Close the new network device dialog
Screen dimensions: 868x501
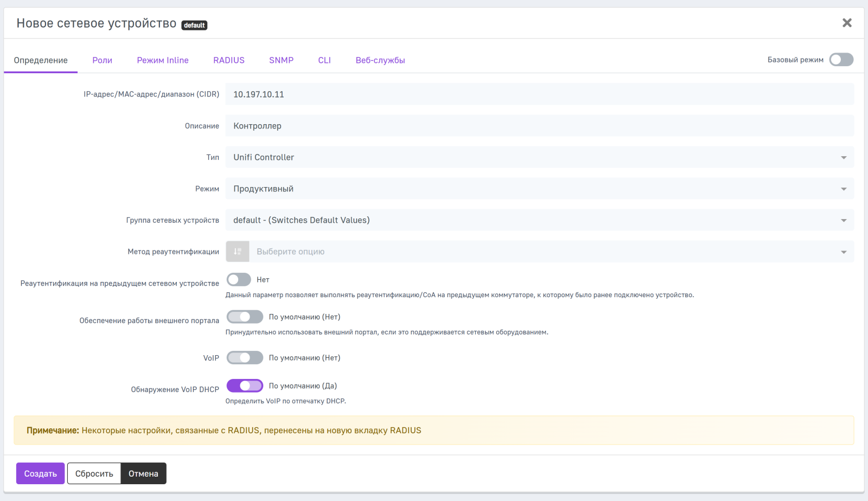tap(847, 23)
